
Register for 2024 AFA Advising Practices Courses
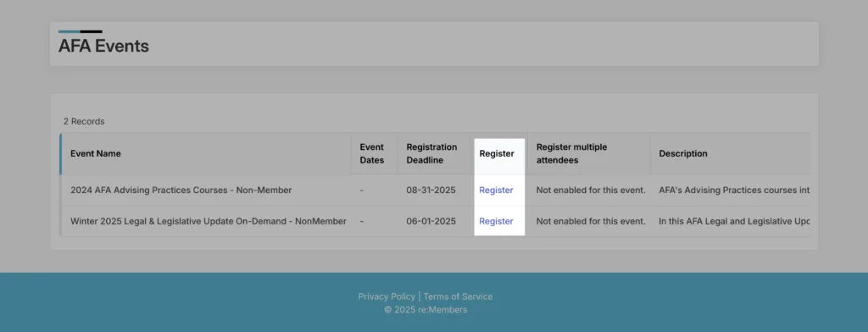pos(496,190)
